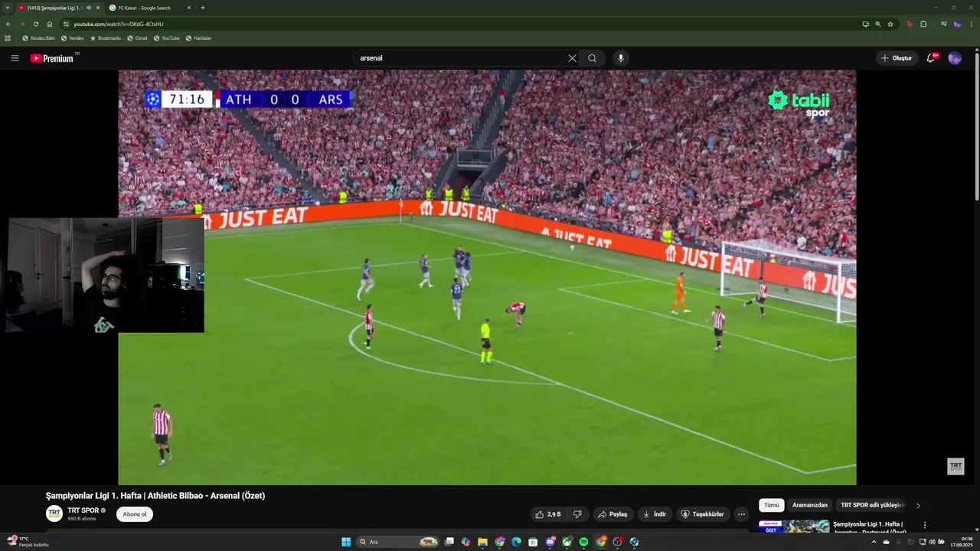
Task: Open the Oluştur create menu
Action: [897, 58]
